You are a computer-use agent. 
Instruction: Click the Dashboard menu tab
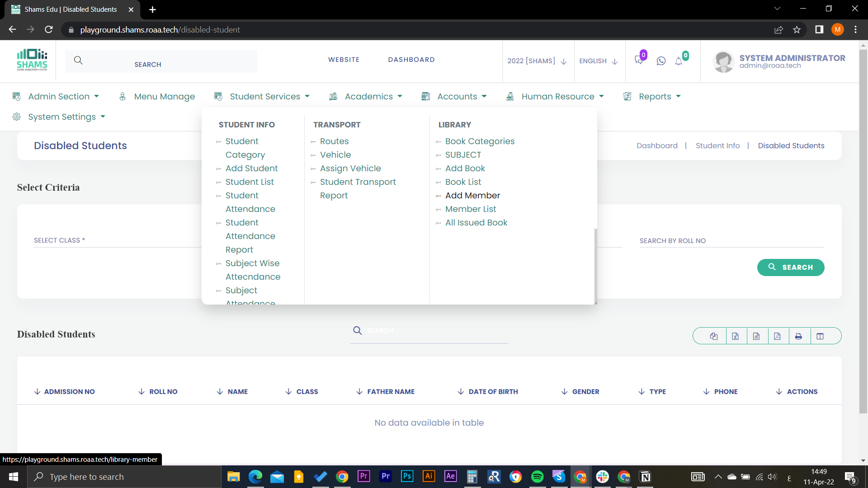(412, 59)
